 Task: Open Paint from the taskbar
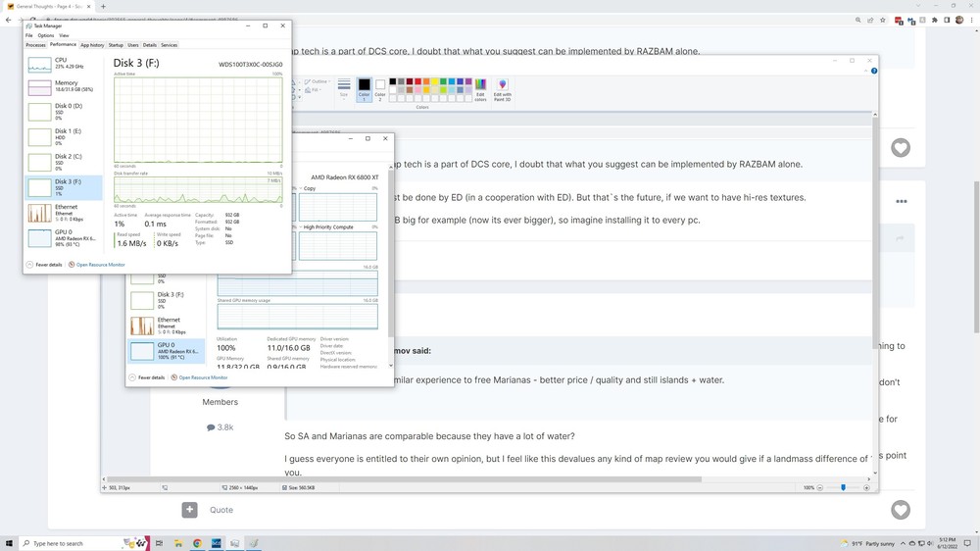[254, 543]
